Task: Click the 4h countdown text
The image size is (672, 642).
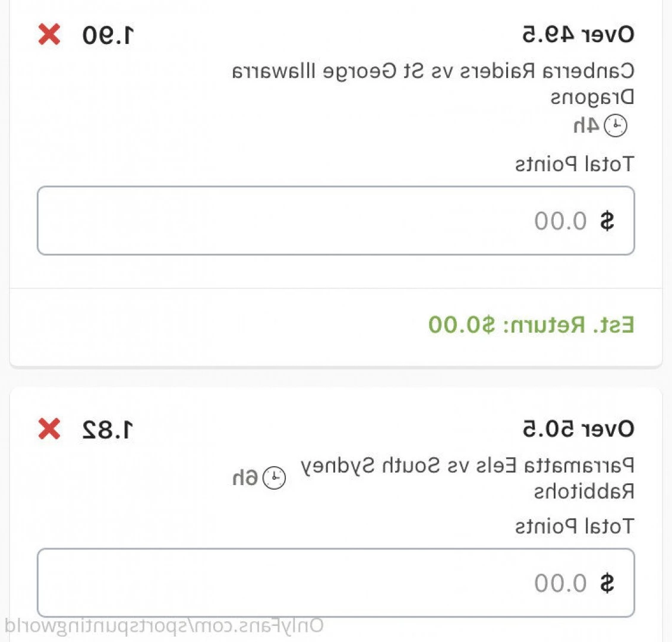Action: pos(586,125)
